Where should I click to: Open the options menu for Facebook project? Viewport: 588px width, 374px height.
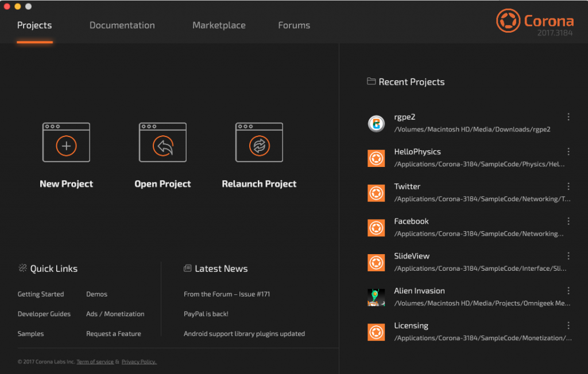[x=568, y=221]
